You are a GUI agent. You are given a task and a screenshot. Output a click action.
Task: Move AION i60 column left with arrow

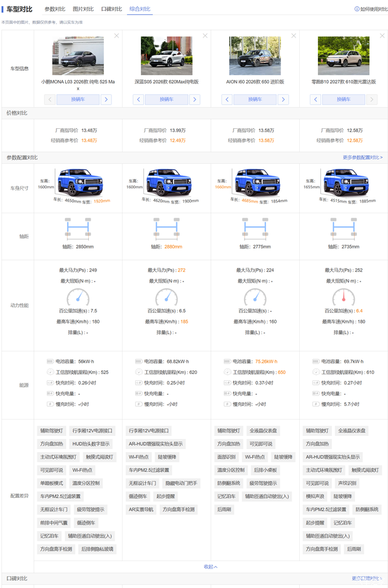(227, 99)
